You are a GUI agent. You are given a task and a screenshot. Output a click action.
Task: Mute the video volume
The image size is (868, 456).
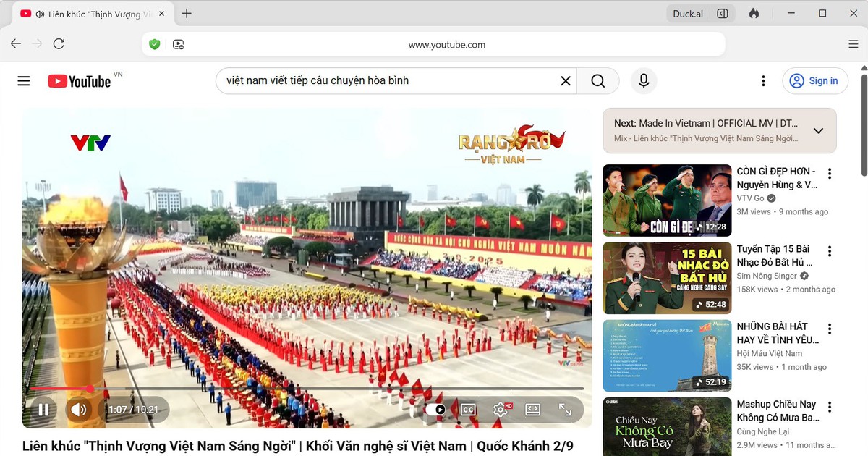click(x=79, y=410)
